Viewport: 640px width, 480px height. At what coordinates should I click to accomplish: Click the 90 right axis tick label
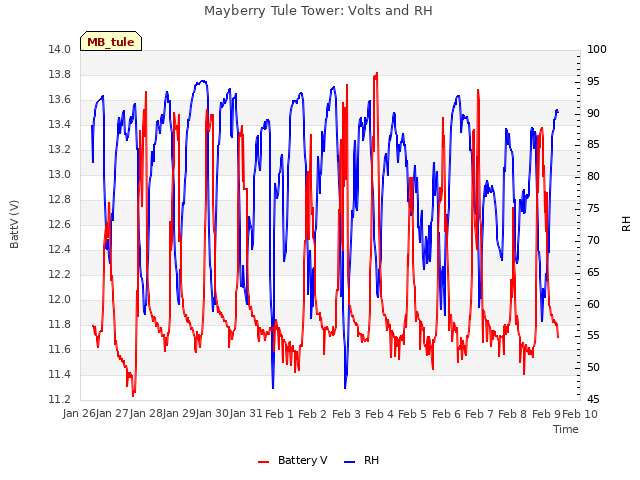pyautogui.click(x=593, y=113)
